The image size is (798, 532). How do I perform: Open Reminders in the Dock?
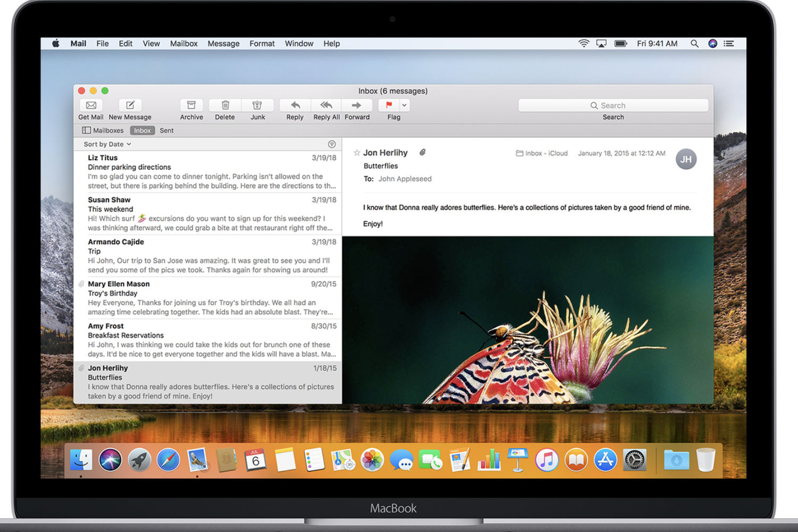(314, 460)
